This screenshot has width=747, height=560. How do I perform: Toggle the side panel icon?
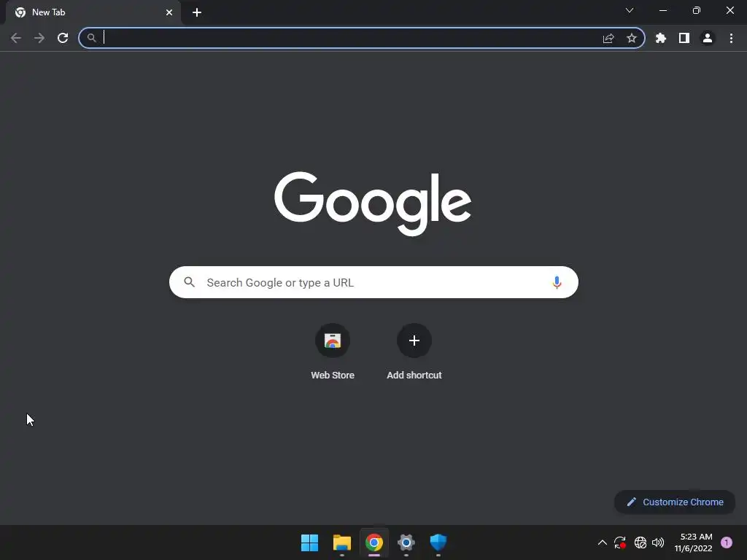pyautogui.click(x=684, y=38)
